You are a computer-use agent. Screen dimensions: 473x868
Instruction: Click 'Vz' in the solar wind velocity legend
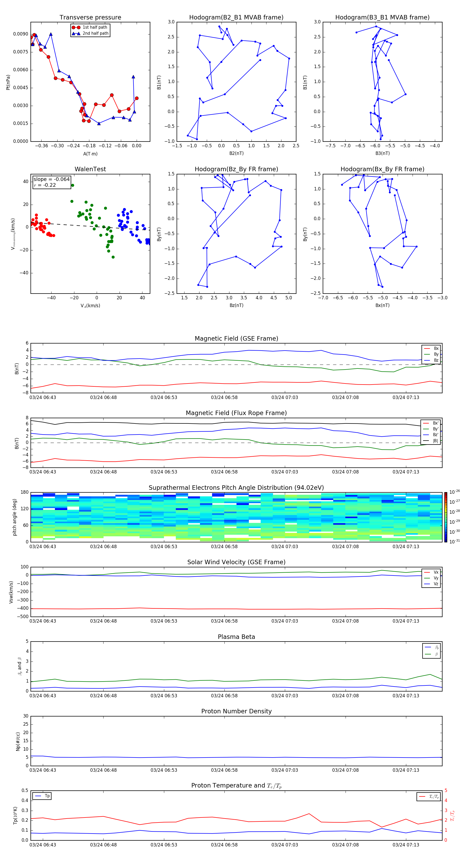click(x=431, y=584)
